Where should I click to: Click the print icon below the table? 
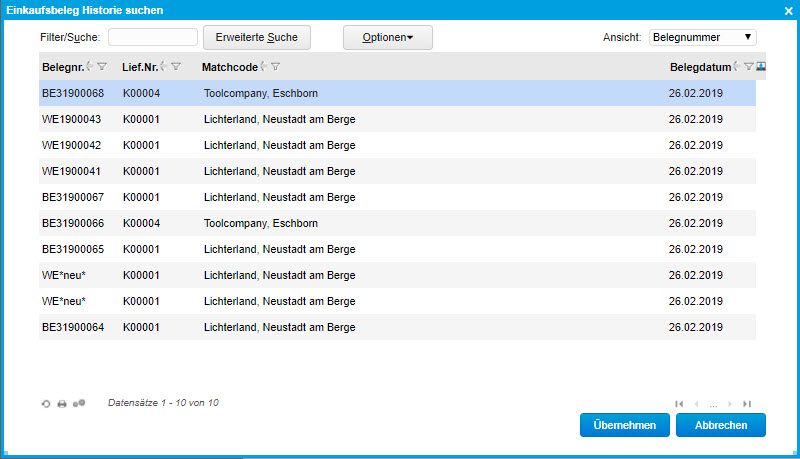pyautogui.click(x=62, y=403)
